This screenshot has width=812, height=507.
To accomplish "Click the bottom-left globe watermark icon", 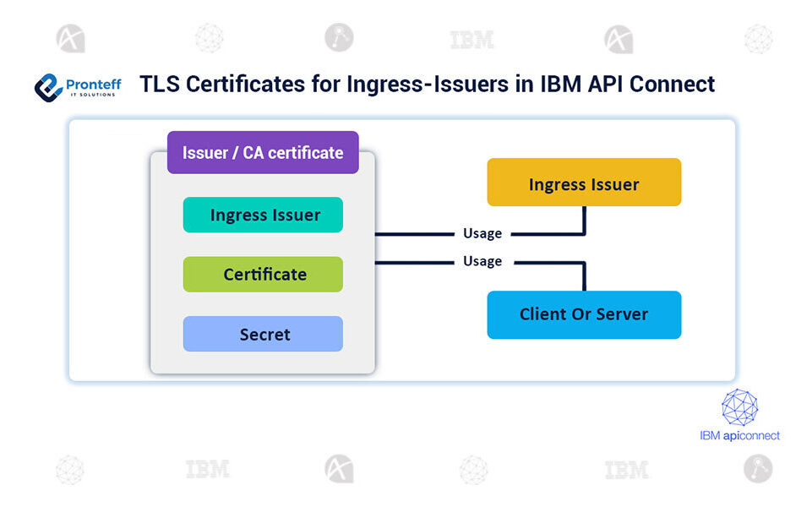I will (x=70, y=470).
